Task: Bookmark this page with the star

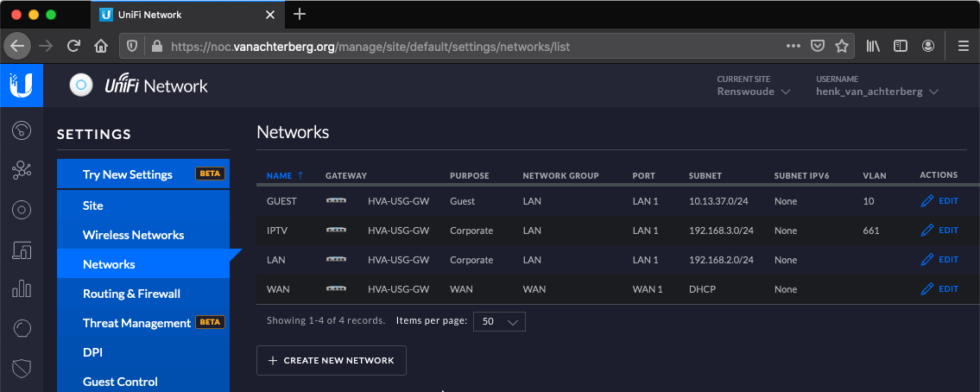Action: (842, 46)
